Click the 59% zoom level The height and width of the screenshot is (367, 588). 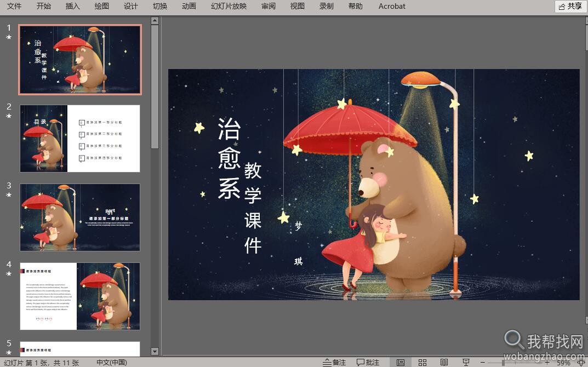tap(563, 363)
